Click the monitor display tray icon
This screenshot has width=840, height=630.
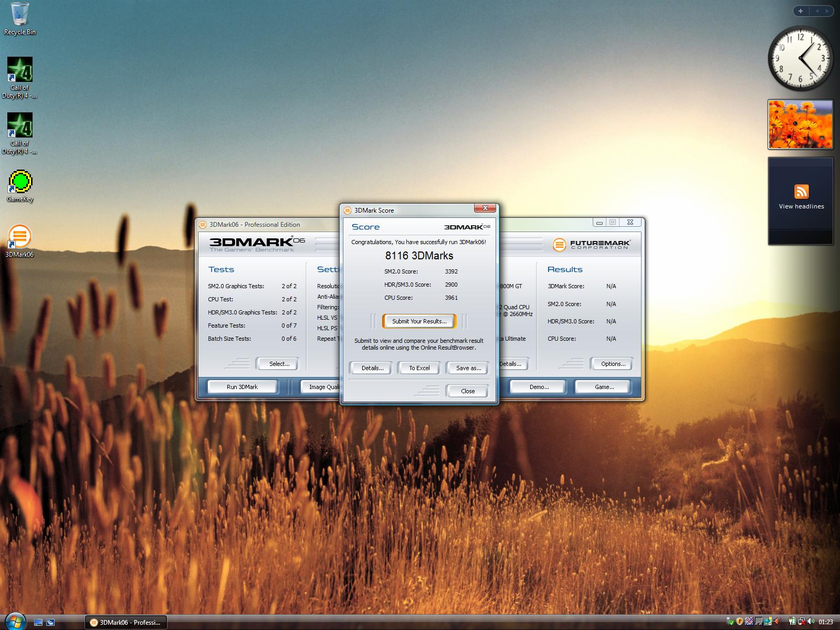(758, 622)
